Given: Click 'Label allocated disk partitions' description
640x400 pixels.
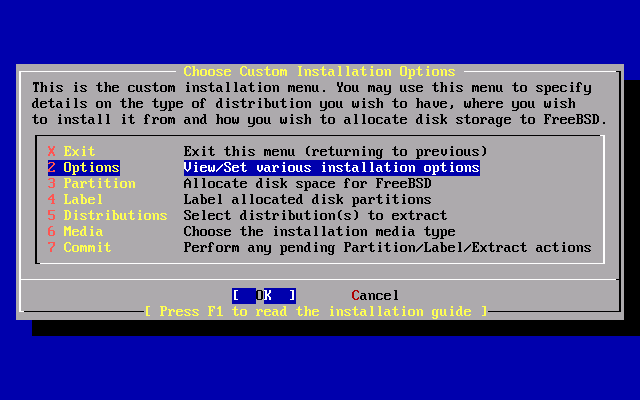Looking at the screenshot, I should click(x=307, y=200).
